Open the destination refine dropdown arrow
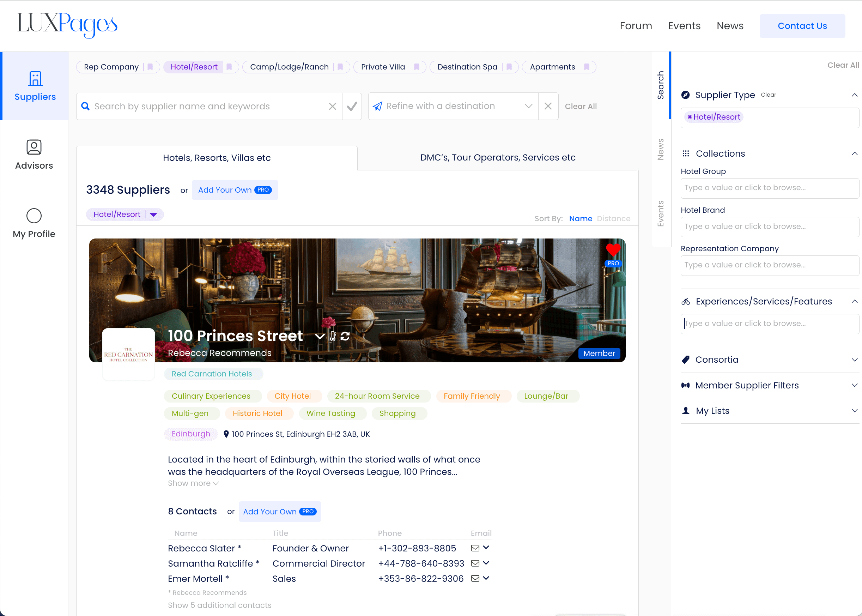This screenshot has width=862, height=616. 528,106
